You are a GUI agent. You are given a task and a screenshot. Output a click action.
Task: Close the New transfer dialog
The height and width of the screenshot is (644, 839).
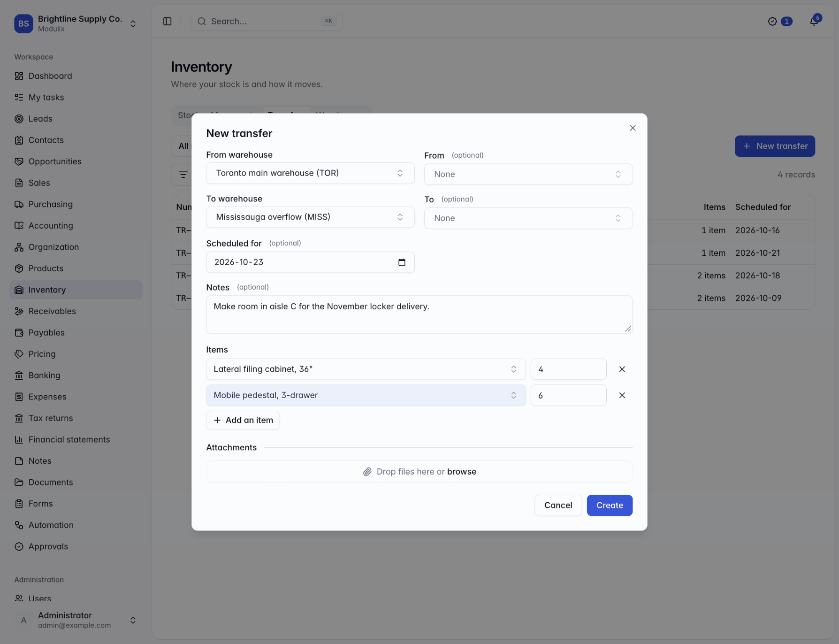633,128
